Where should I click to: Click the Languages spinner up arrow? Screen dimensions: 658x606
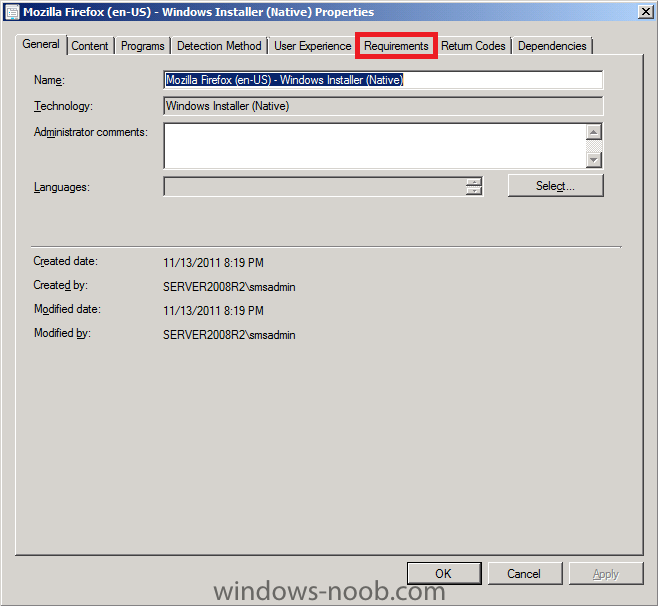474,182
